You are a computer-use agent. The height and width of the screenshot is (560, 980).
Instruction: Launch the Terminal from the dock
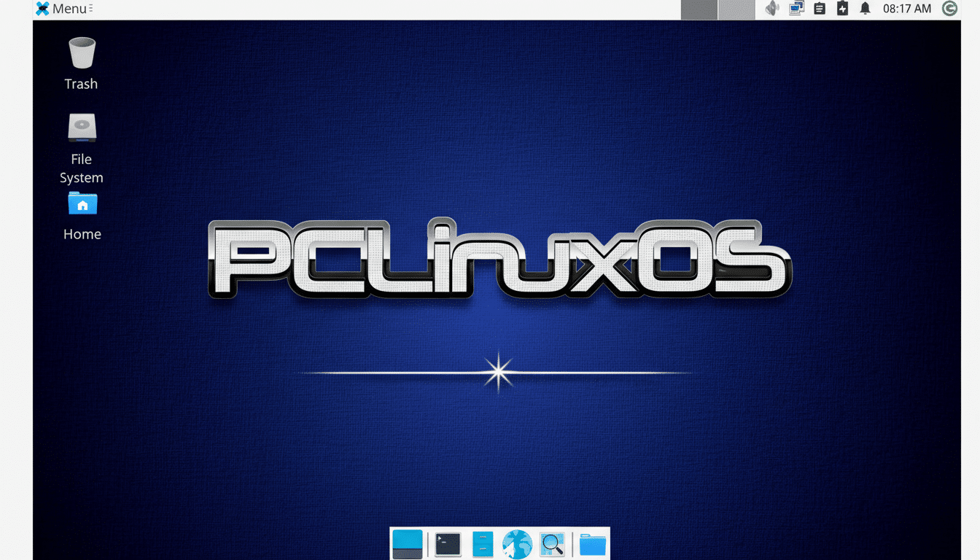(447, 543)
